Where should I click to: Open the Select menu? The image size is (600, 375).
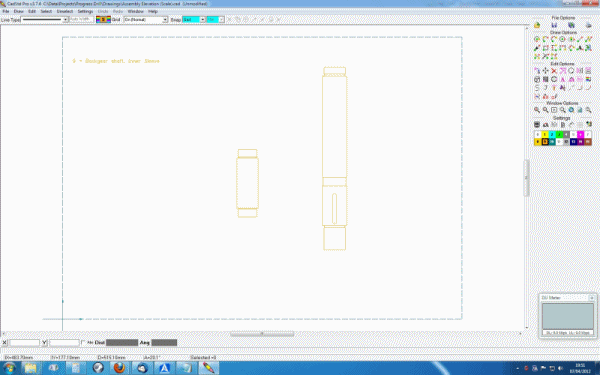coord(46,11)
